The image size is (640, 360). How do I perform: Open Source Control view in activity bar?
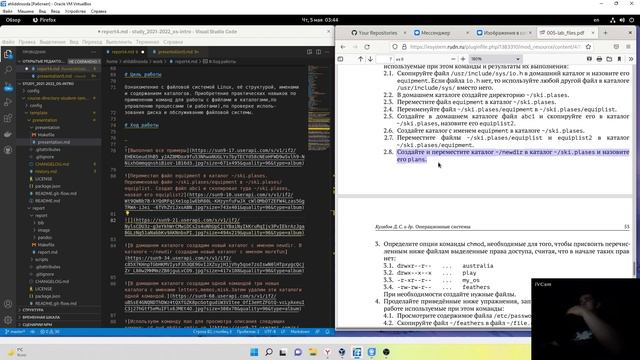8,87
